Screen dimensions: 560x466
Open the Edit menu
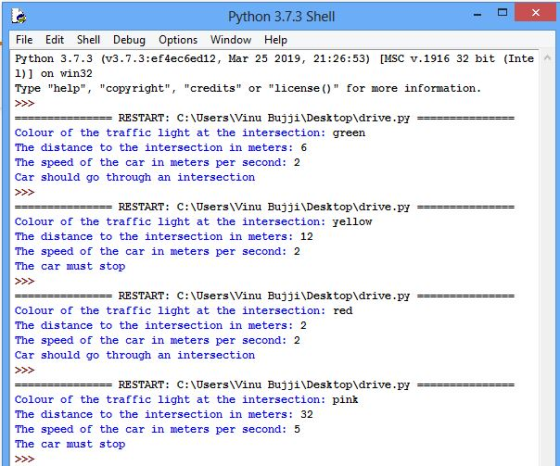pos(54,40)
